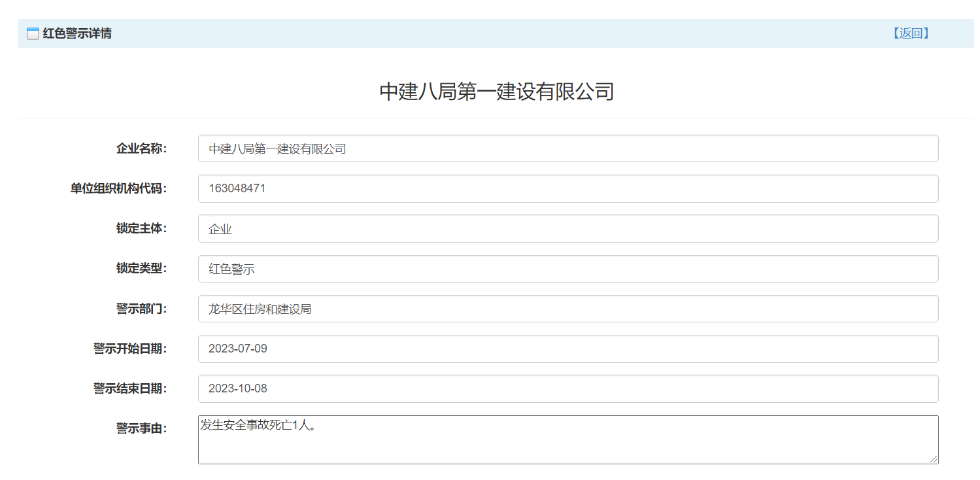Focus the 警示事由 text area
The width and height of the screenshot is (980, 480).
(x=567, y=439)
